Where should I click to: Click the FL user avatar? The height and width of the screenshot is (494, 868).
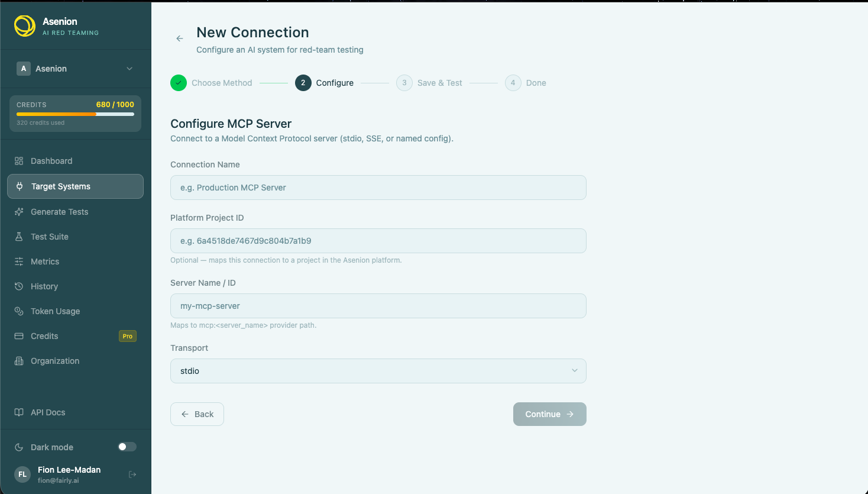[22, 474]
